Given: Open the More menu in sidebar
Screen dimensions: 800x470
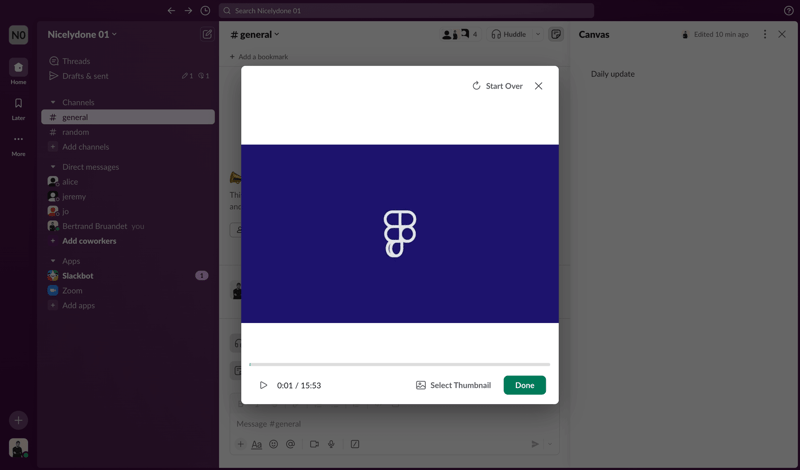Looking at the screenshot, I should point(18,145).
